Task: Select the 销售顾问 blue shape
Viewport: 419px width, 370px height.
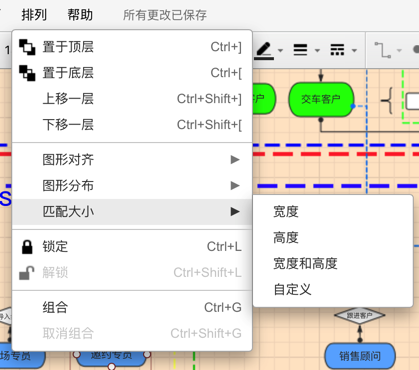Action: click(360, 356)
